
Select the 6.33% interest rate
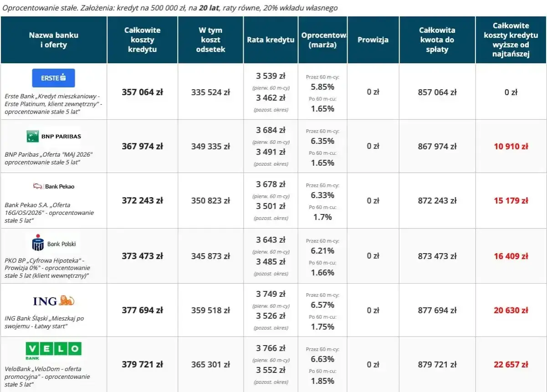(x=322, y=195)
